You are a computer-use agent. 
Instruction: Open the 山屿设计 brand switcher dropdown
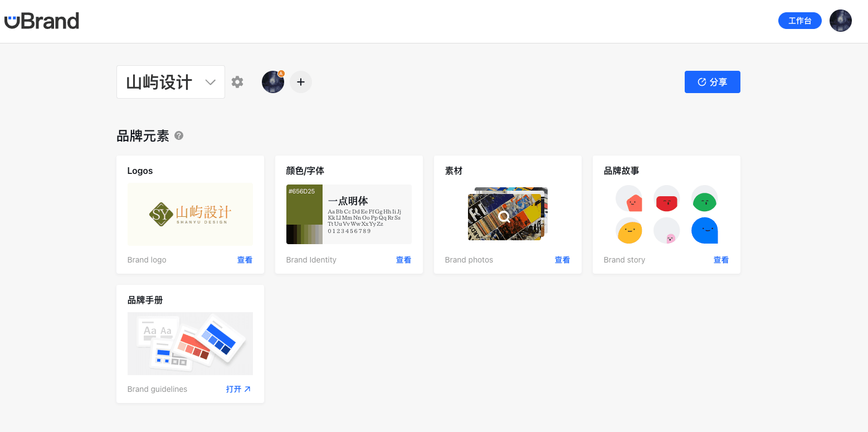[170, 81]
